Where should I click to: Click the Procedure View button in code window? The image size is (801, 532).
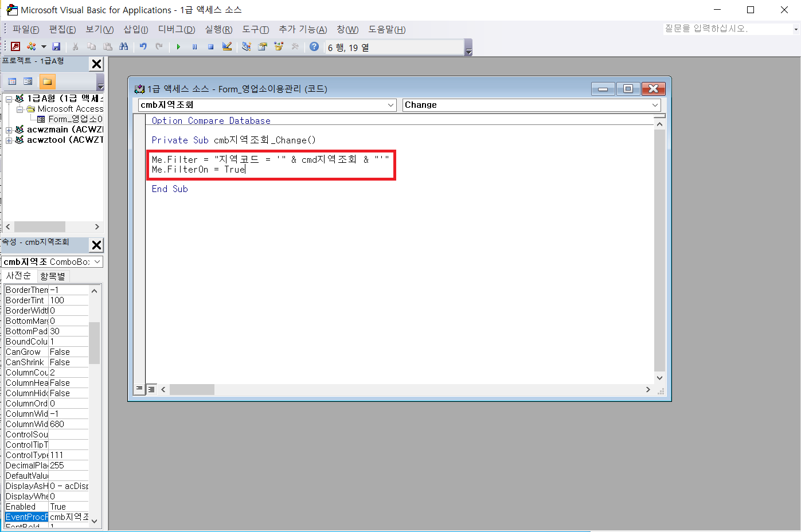coord(139,389)
